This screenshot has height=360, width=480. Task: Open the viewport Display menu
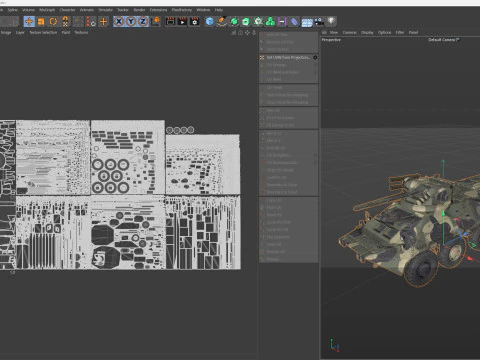[x=367, y=32]
